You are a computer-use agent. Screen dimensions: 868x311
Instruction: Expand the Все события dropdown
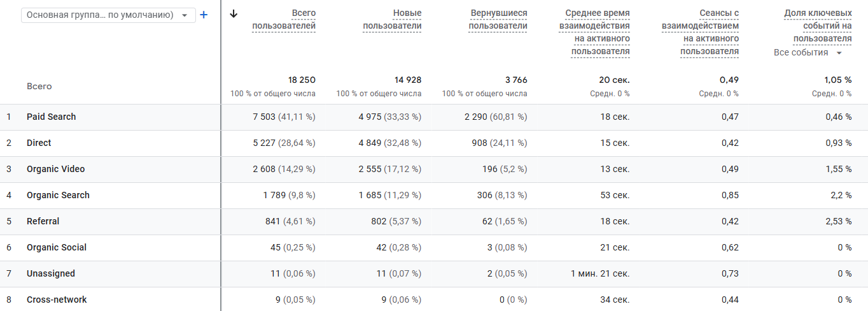[808, 53]
